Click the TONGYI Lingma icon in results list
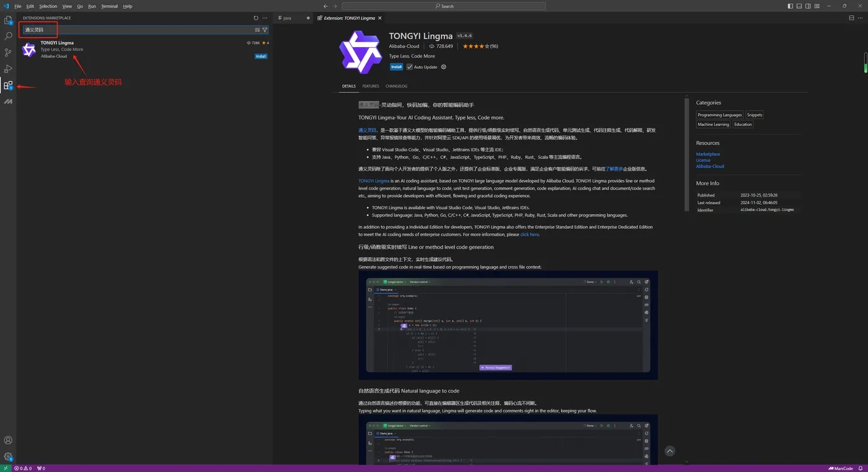This screenshot has width=868, height=472. (x=29, y=50)
